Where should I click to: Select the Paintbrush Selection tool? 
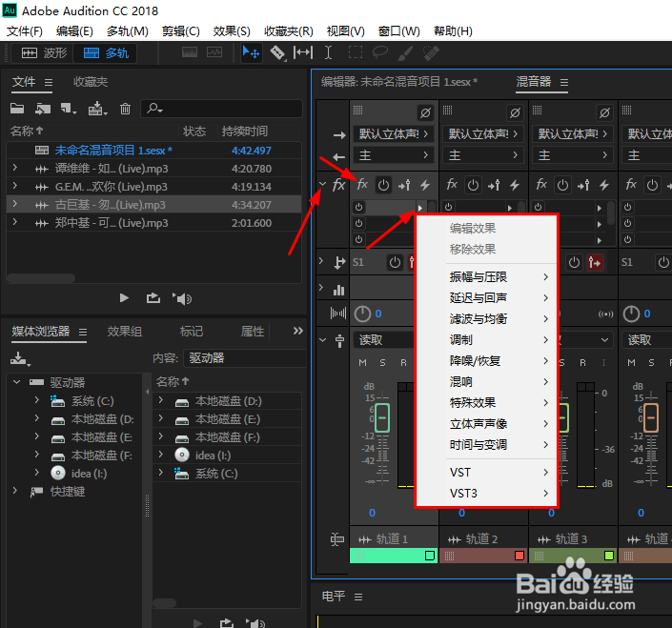pos(405,52)
